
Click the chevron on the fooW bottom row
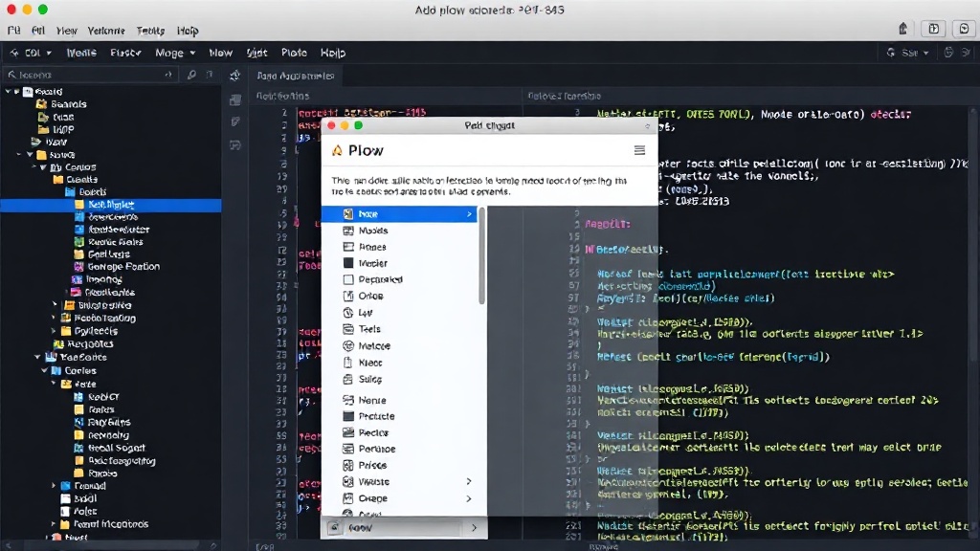[x=475, y=528]
